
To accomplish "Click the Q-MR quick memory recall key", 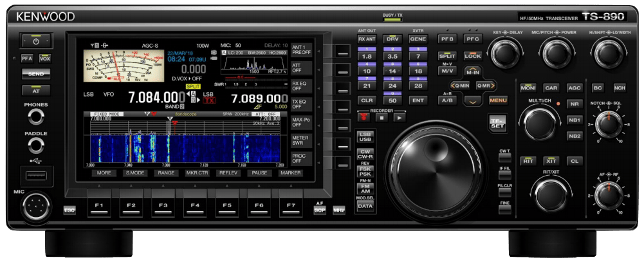I will point(486,86).
